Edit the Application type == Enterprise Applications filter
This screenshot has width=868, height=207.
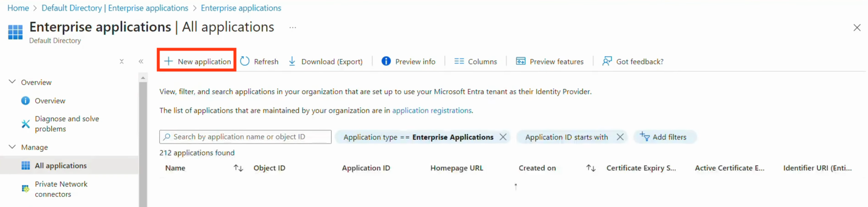[418, 137]
